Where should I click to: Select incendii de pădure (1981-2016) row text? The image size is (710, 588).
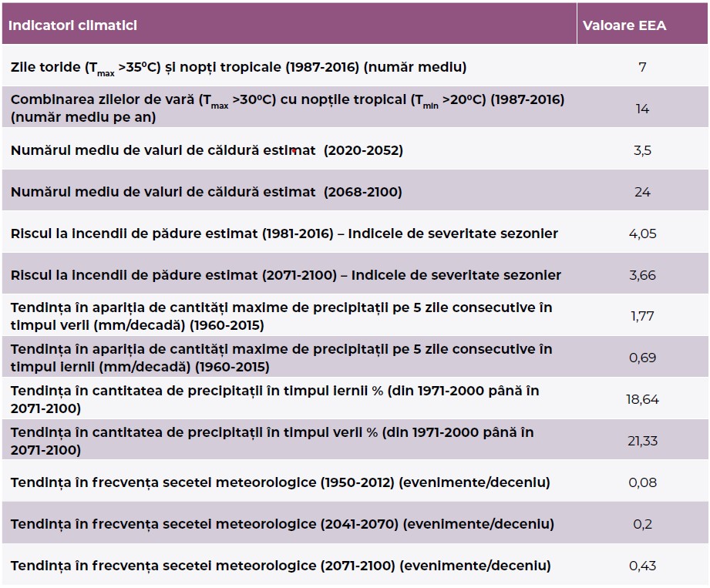point(284,234)
